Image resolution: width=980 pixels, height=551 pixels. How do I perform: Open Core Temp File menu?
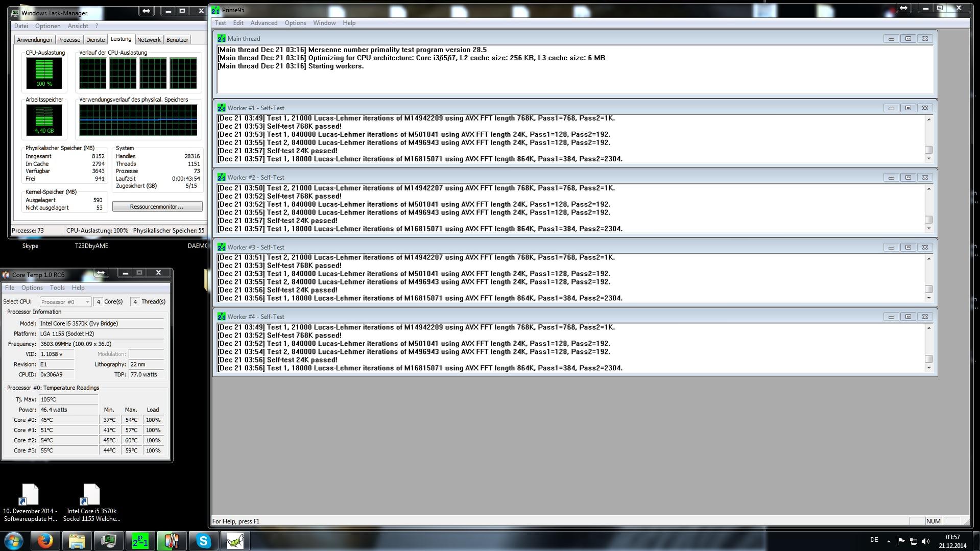click(x=10, y=288)
